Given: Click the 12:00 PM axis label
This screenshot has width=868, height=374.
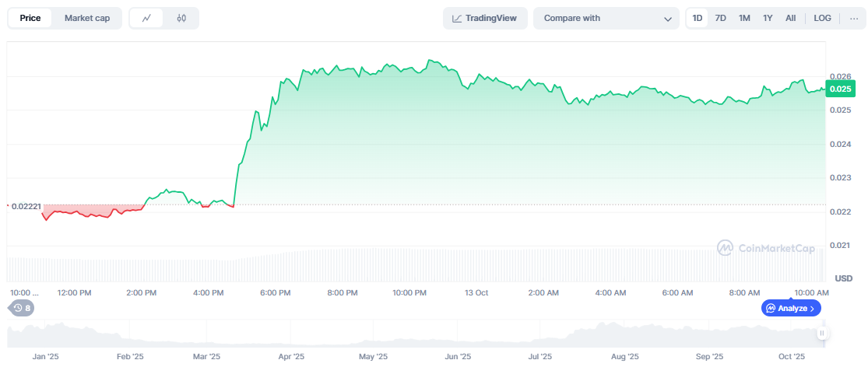Looking at the screenshot, I should click(x=74, y=292).
